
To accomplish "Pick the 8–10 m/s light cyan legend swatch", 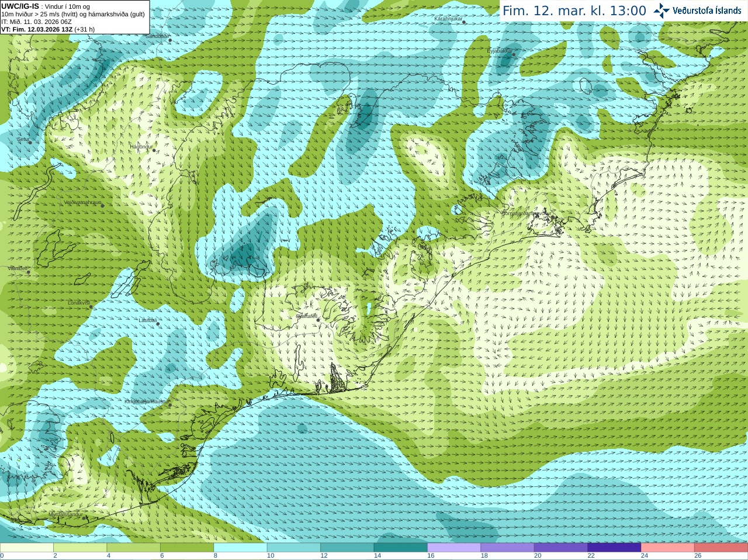I will (x=240, y=548).
